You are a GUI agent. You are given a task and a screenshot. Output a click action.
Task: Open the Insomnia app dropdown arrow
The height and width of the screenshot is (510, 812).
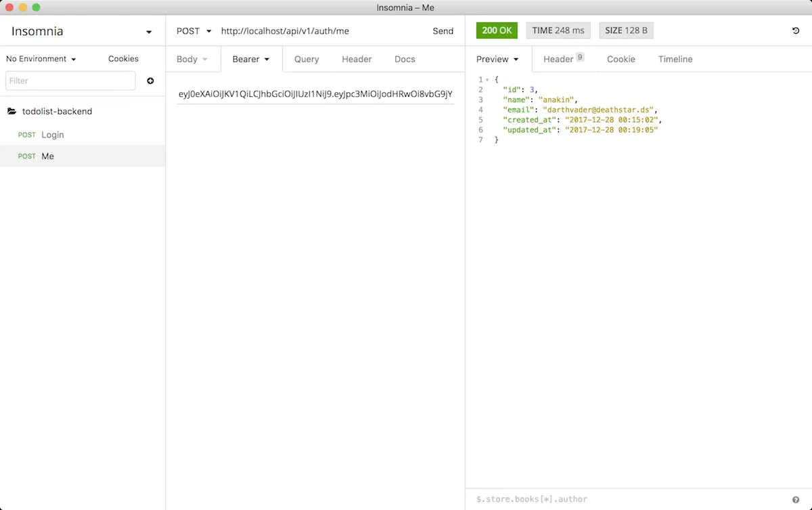click(149, 32)
